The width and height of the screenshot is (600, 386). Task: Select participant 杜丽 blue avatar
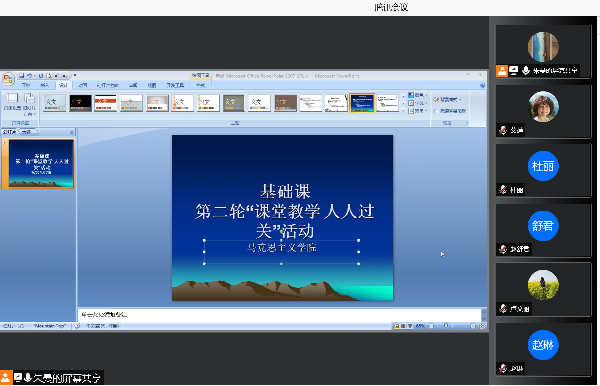(x=543, y=166)
